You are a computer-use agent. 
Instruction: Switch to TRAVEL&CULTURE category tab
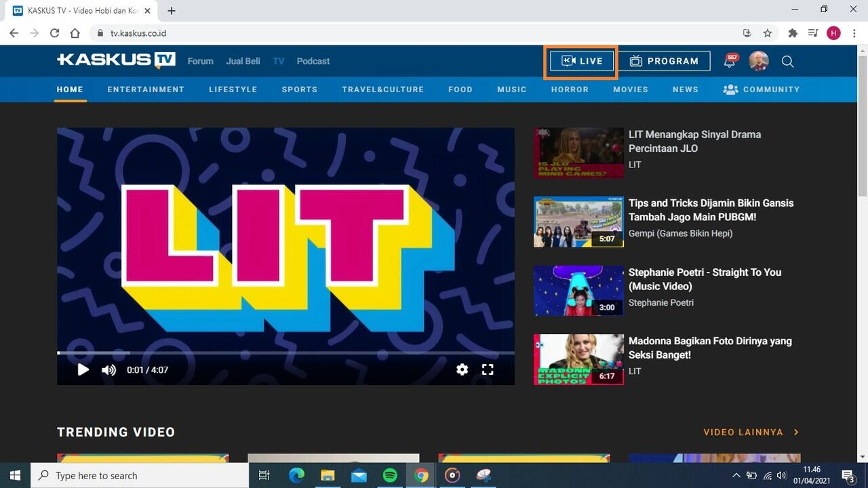point(383,89)
